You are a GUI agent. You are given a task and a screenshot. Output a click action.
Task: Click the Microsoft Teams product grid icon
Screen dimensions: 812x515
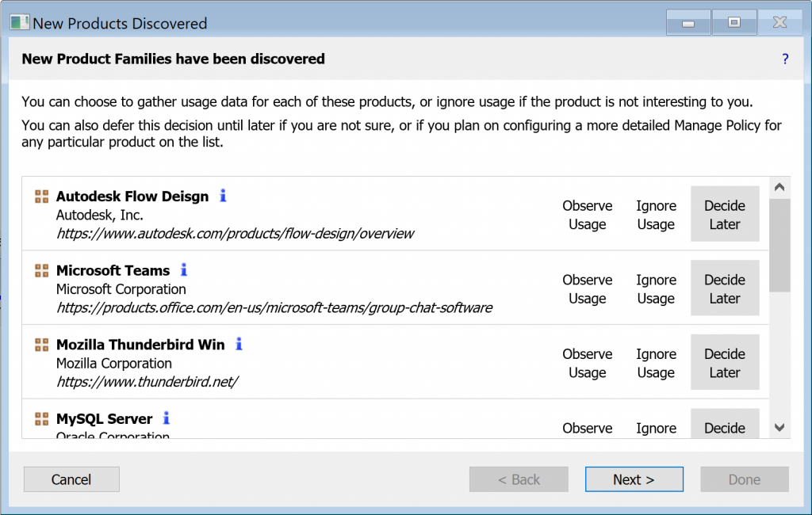[x=41, y=270]
